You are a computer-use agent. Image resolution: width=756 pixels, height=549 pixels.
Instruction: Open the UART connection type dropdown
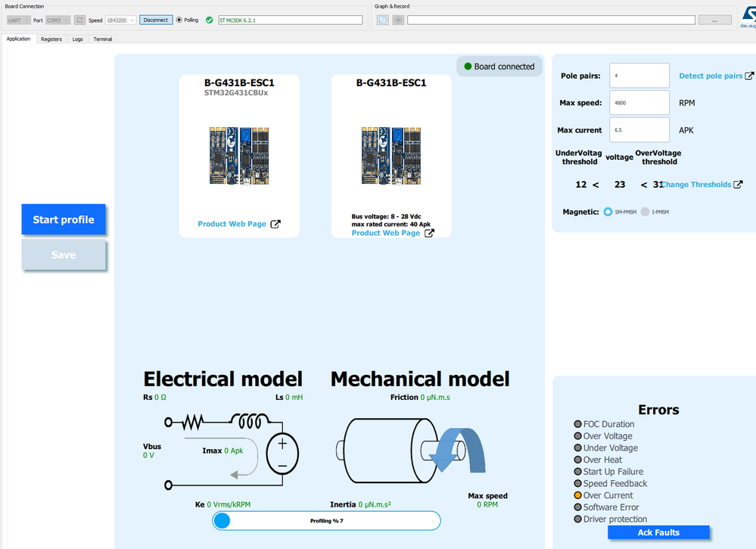pos(18,20)
